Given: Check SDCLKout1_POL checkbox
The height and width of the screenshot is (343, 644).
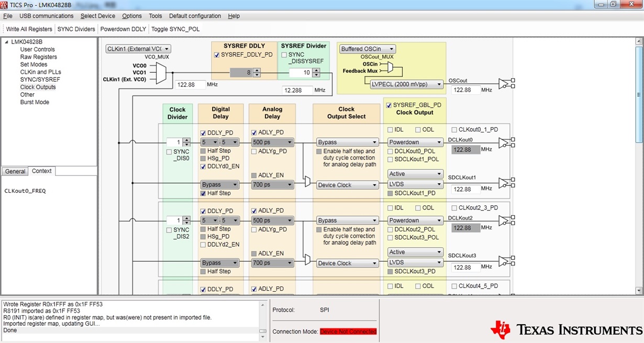Looking at the screenshot, I should point(391,159).
